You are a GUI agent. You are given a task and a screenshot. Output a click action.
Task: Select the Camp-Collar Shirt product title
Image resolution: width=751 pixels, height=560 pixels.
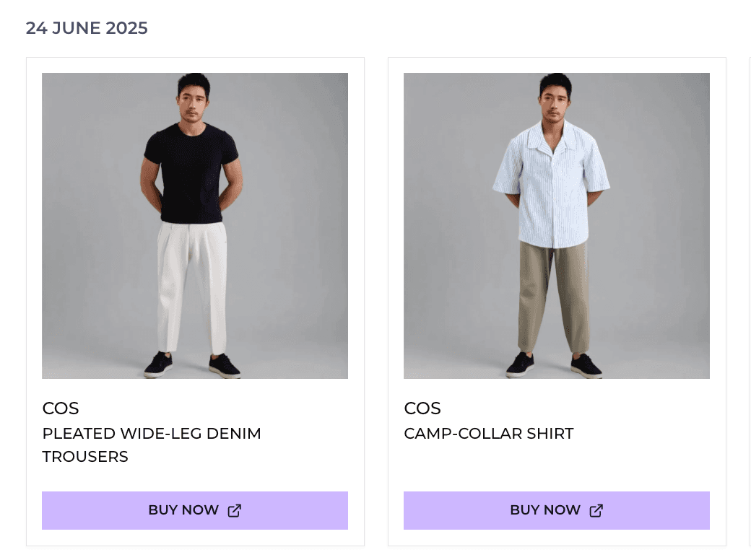click(489, 434)
